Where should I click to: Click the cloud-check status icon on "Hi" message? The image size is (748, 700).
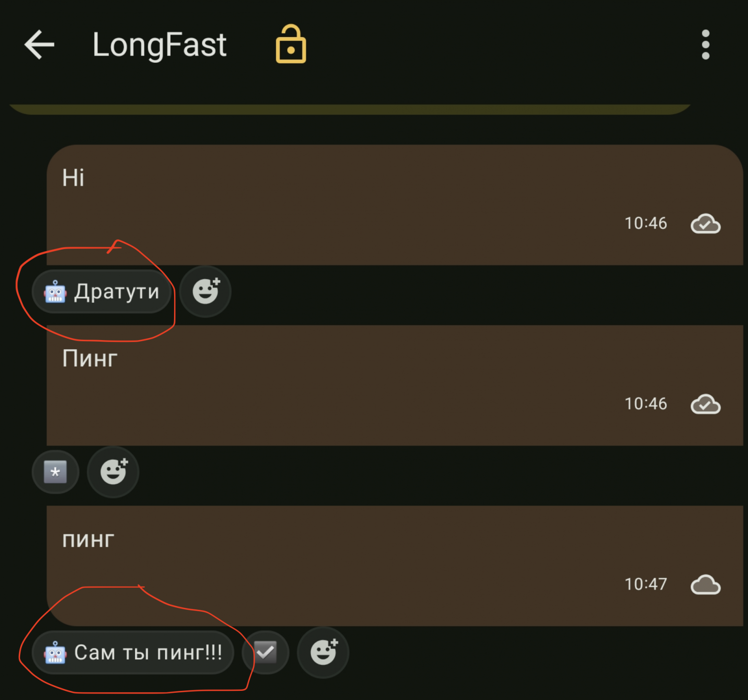tap(705, 224)
